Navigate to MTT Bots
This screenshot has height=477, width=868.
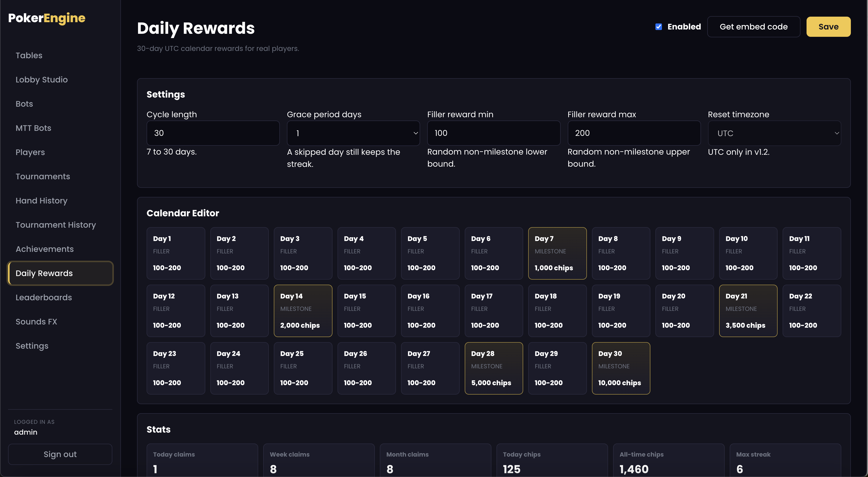pyautogui.click(x=60, y=128)
